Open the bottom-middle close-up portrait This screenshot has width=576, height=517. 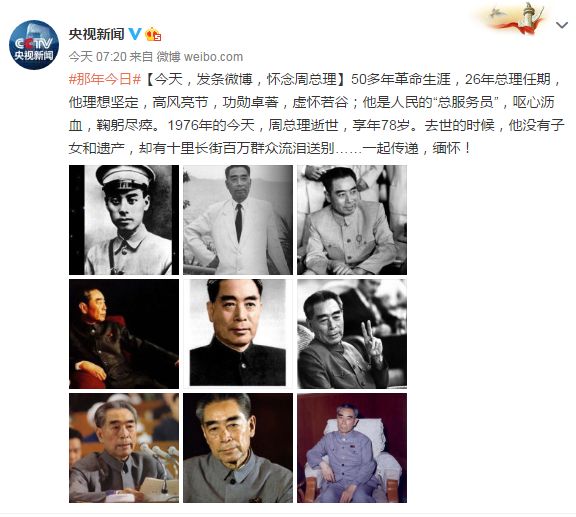coord(238,448)
